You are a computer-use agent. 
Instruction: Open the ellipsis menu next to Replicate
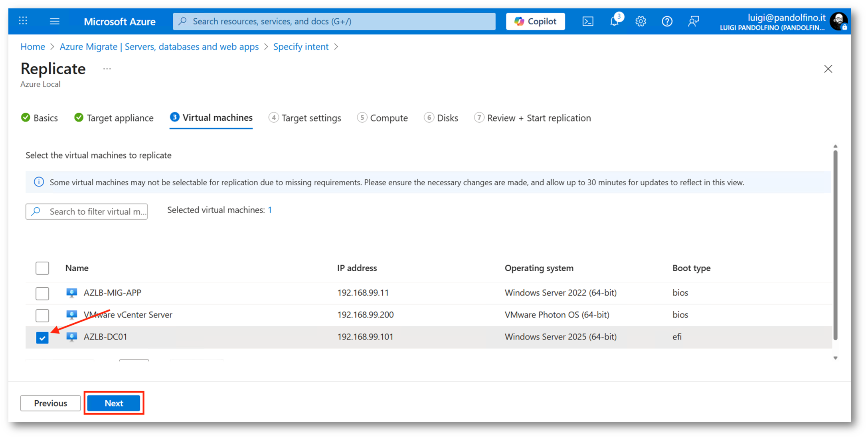pyautogui.click(x=107, y=69)
